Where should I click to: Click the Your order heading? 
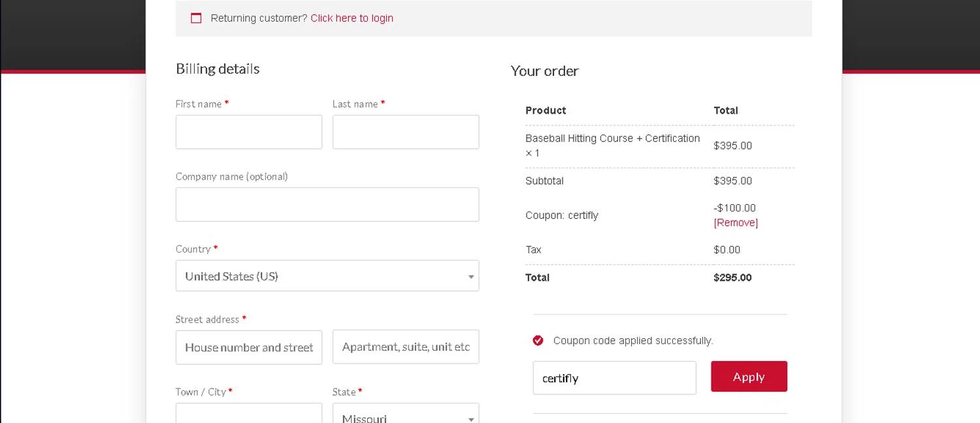pos(544,71)
